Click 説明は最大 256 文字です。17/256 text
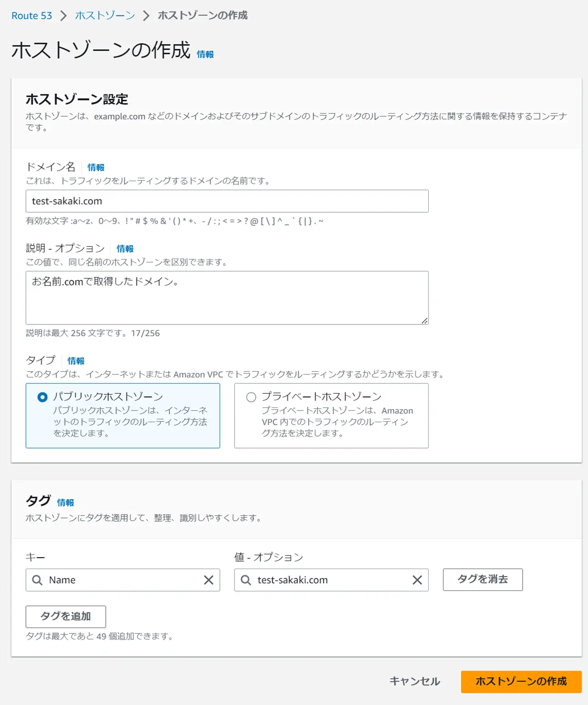The image size is (588, 705). pos(93,333)
